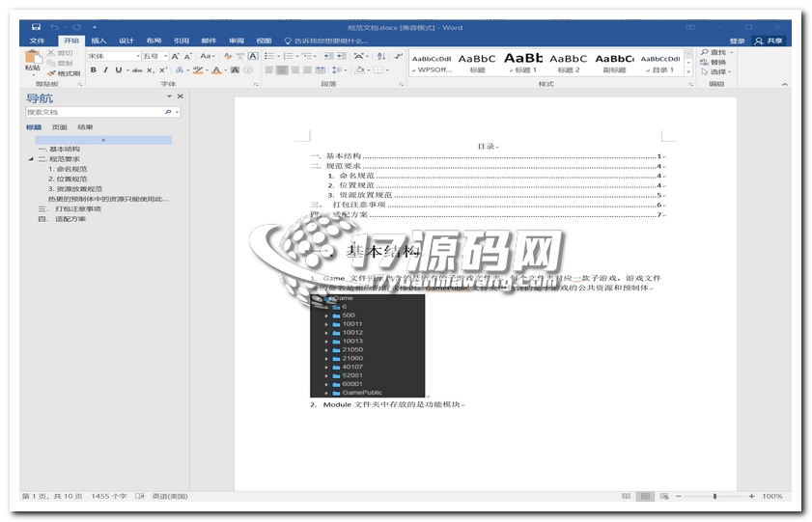Click the font color A red swatch
Screen dimensions: 812x522
(216, 69)
